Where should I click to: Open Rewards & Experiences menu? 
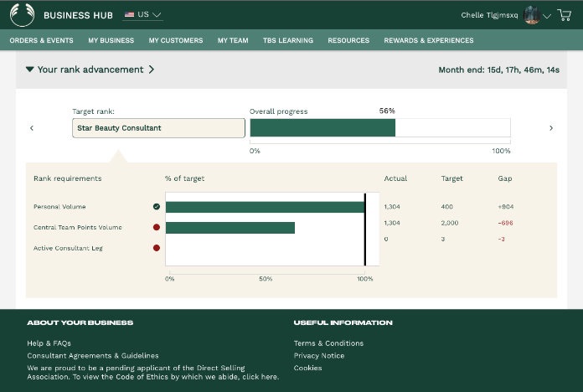click(429, 40)
